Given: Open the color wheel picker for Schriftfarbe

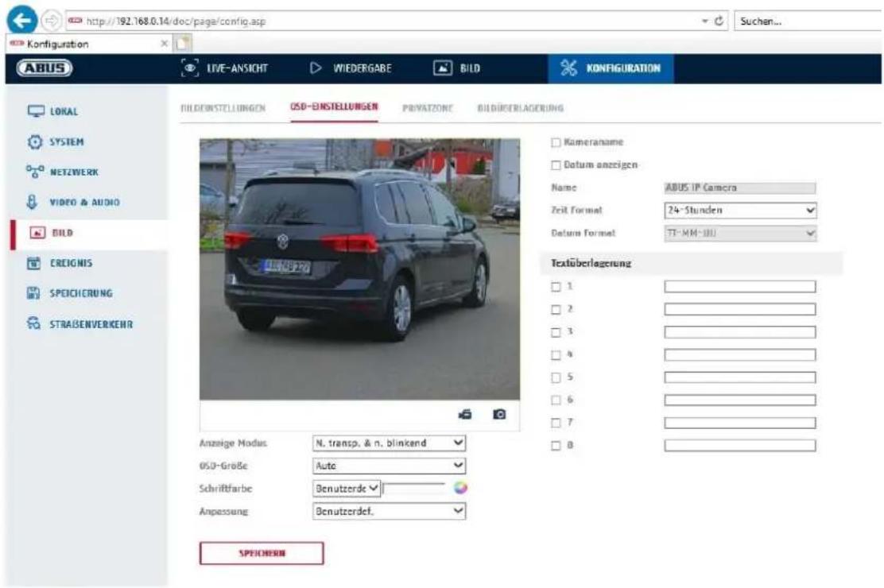Looking at the screenshot, I should [460, 488].
